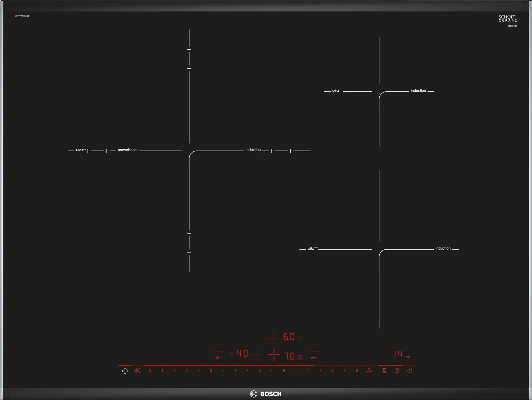Click the Bosch logo at the bottom

tap(266, 394)
